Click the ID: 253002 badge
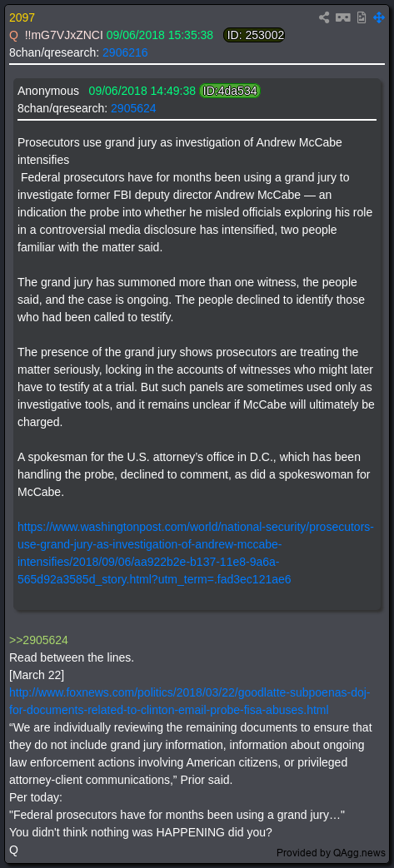 (254, 36)
